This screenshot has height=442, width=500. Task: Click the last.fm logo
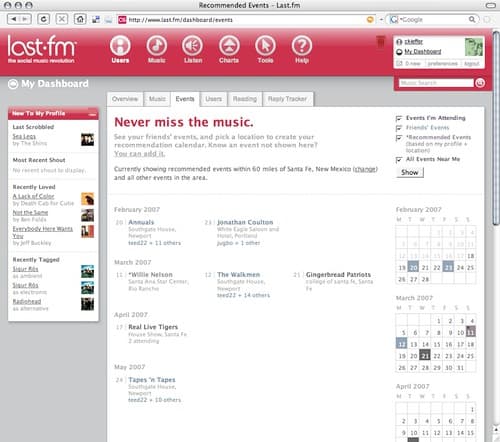(x=42, y=49)
